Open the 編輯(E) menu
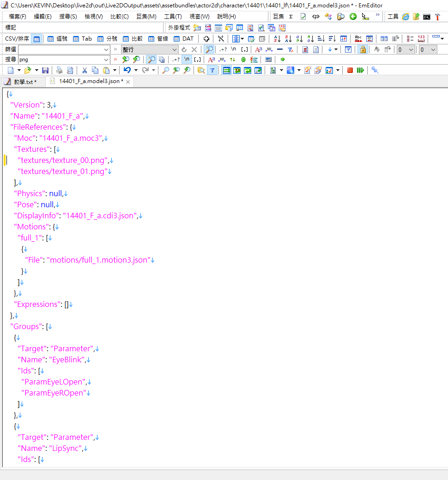448x480 pixels. tap(42, 17)
